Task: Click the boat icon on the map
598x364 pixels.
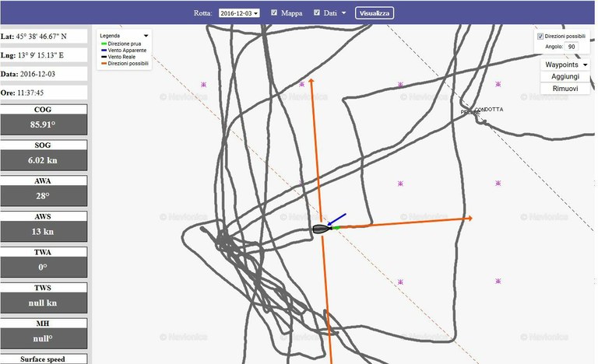Action: tap(320, 229)
